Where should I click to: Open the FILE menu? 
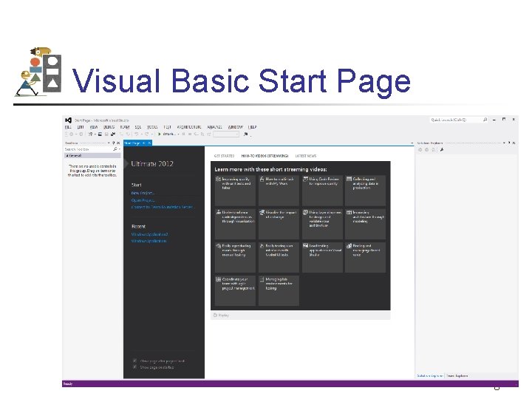coord(68,127)
